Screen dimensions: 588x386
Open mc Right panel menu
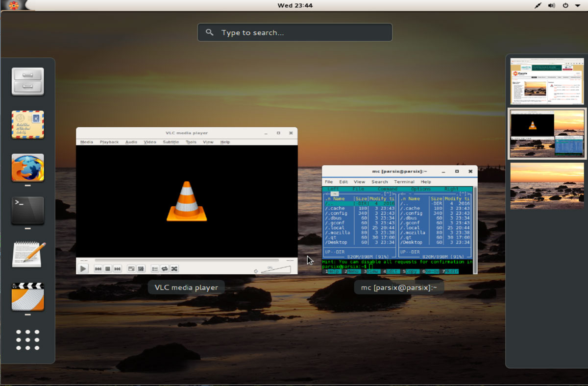point(451,189)
